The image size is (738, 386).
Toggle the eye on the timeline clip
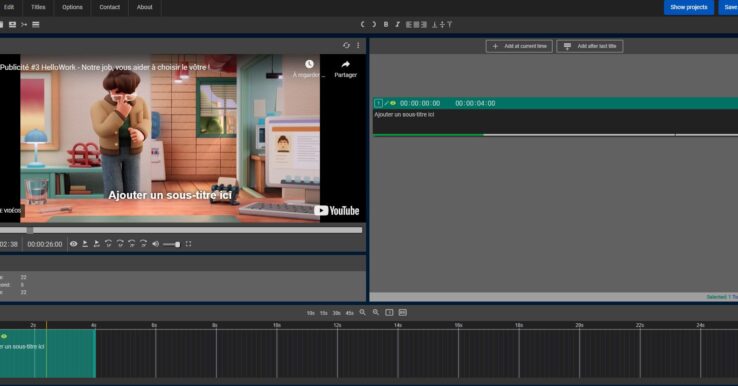[4, 336]
